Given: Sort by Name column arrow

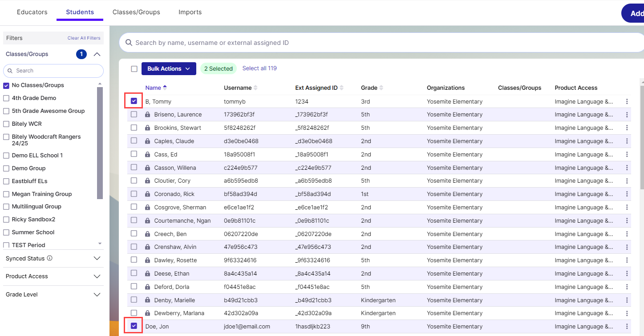Looking at the screenshot, I should (x=165, y=88).
